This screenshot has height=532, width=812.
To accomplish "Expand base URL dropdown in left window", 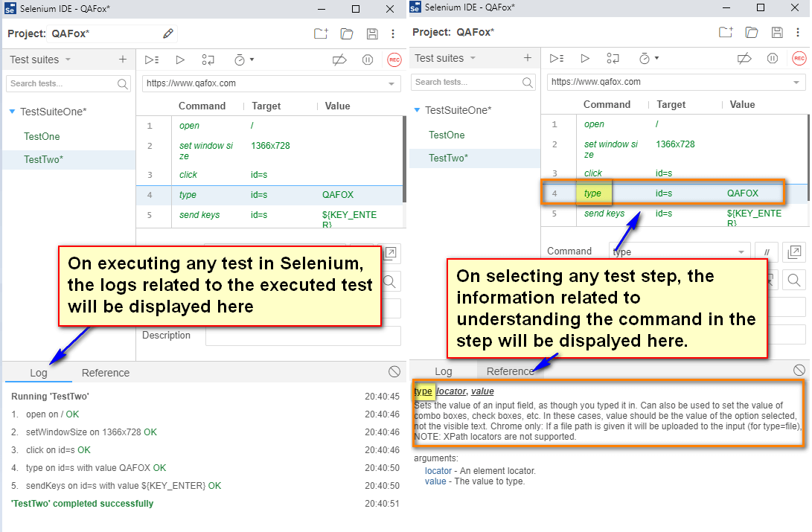I will 391,83.
